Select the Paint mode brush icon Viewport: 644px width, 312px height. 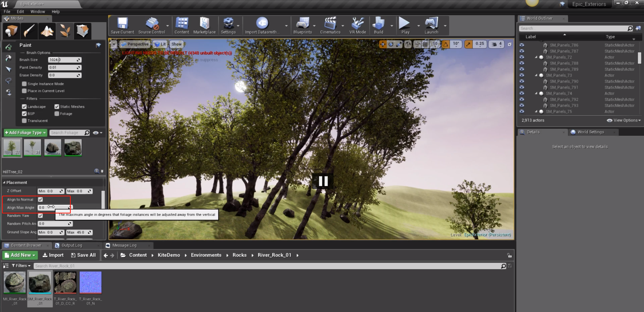tap(29, 31)
